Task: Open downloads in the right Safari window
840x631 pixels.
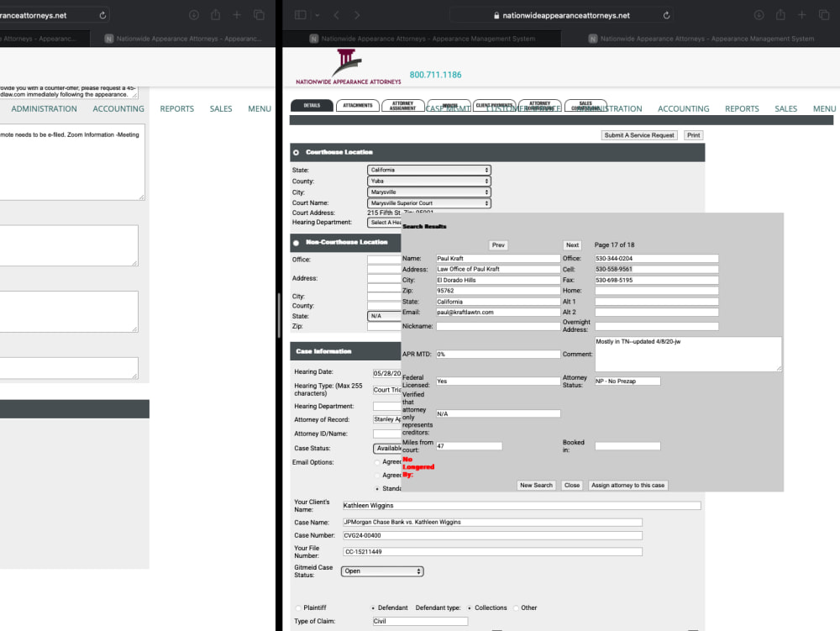Action: pos(759,15)
